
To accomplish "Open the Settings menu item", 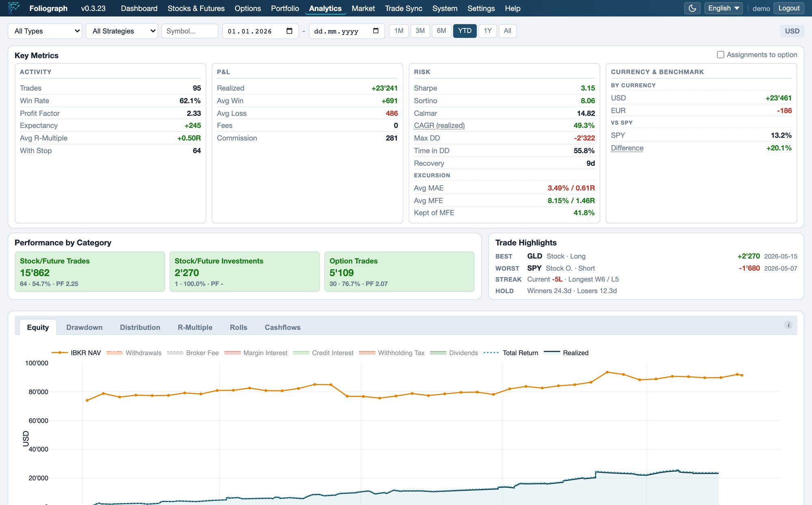I will pyautogui.click(x=481, y=8).
